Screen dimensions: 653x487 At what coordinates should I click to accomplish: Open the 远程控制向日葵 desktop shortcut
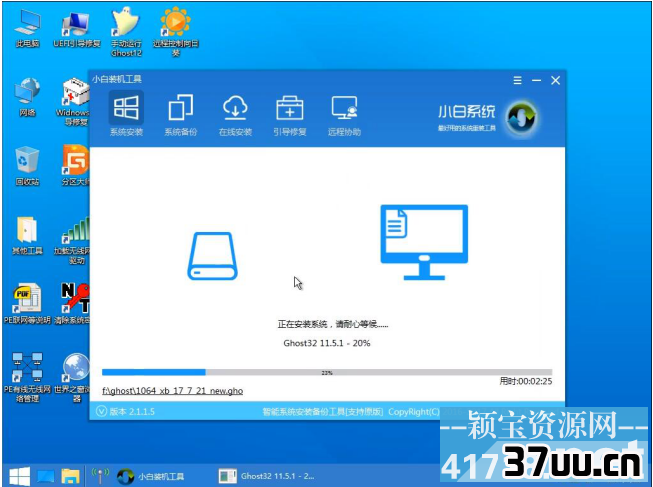[x=175, y=32]
